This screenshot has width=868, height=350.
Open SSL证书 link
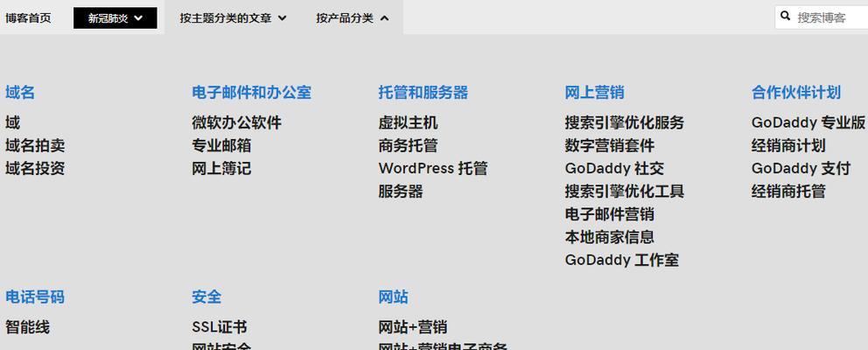pyautogui.click(x=220, y=327)
